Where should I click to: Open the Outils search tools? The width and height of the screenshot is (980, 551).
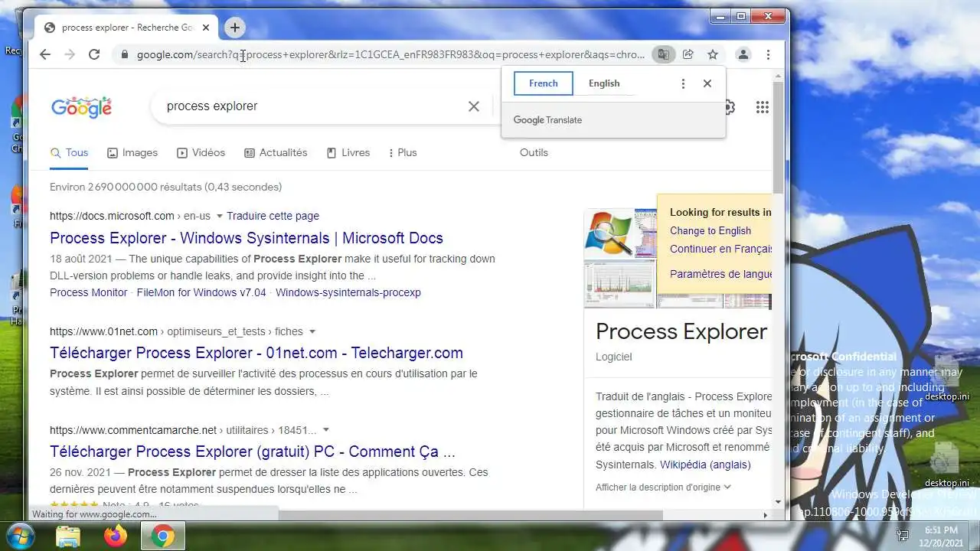click(x=534, y=152)
